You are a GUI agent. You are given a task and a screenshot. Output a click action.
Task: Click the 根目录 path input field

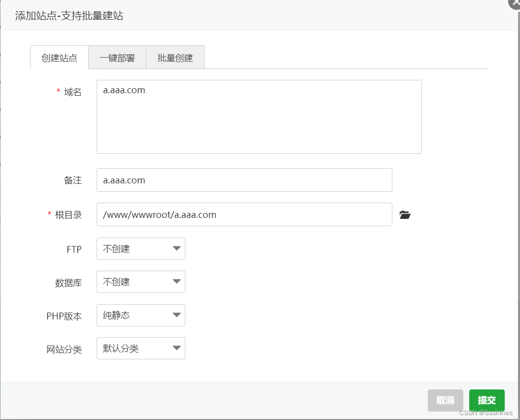244,215
